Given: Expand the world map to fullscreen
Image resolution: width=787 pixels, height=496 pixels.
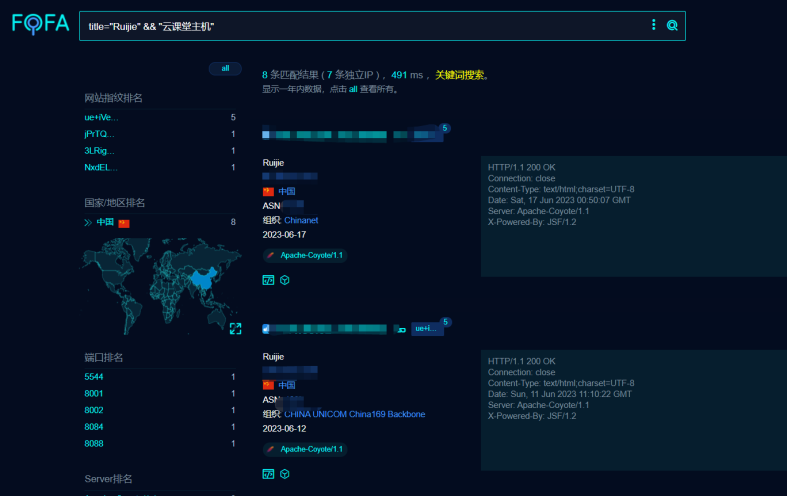Looking at the screenshot, I should coord(235,328).
